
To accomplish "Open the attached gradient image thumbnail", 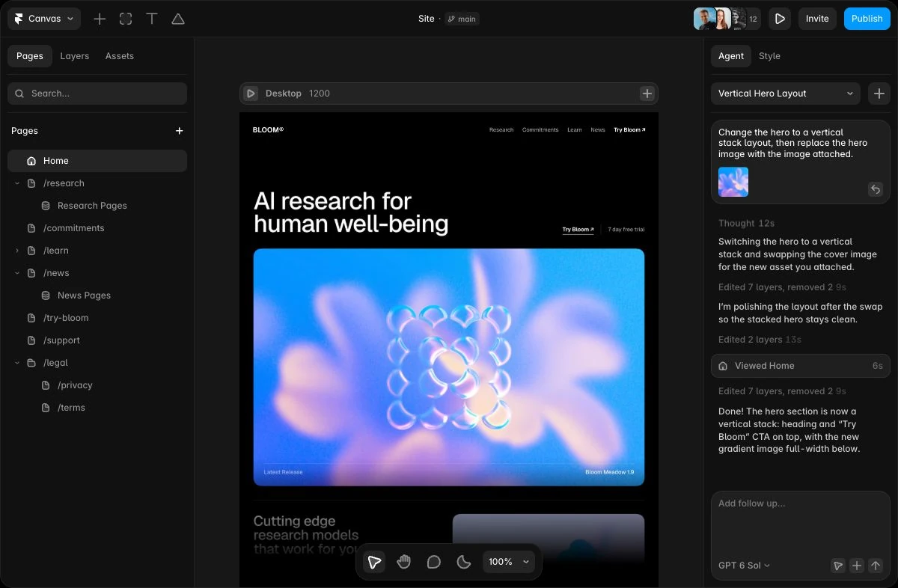I will click(733, 182).
